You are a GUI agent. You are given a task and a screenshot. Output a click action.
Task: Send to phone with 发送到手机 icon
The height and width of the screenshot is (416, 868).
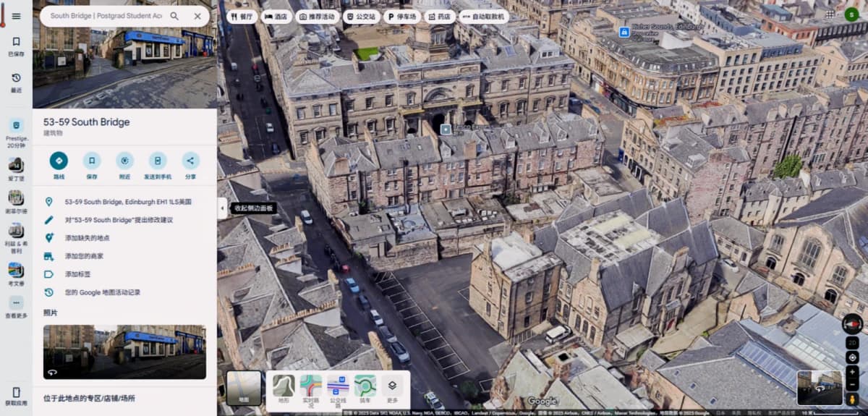tap(158, 161)
